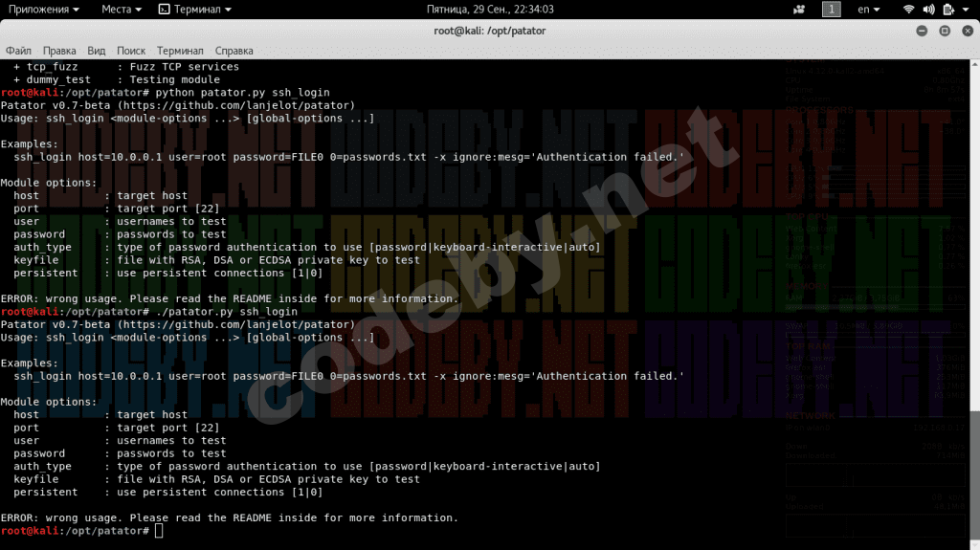Open the Места menu in top panel
This screenshot has width=980, height=550.
(x=122, y=10)
